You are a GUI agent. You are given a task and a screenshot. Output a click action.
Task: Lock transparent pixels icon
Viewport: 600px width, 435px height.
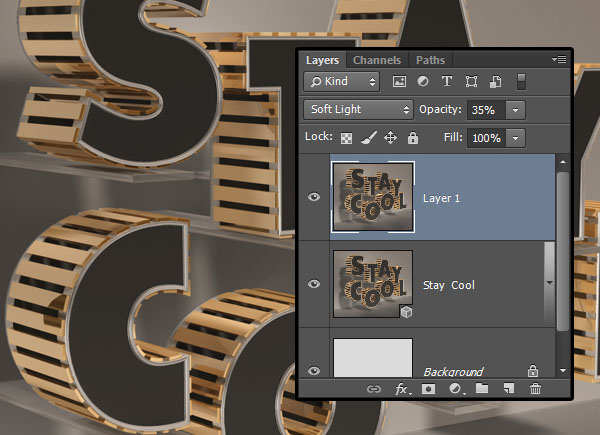346,138
